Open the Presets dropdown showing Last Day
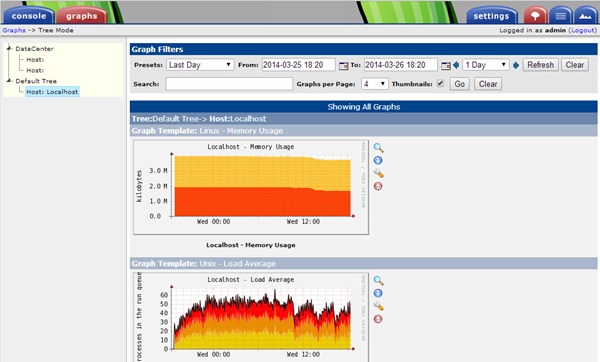Viewport: 600px width, 362px height. pyautogui.click(x=200, y=65)
